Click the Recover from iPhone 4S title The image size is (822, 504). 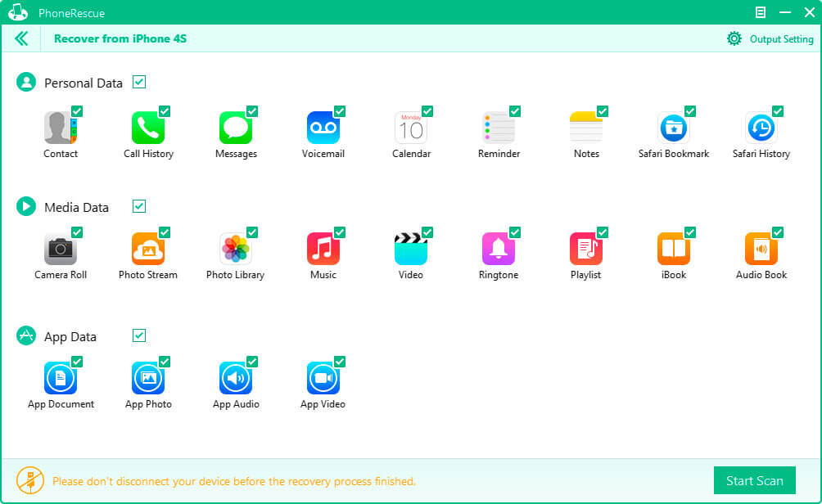coord(120,38)
